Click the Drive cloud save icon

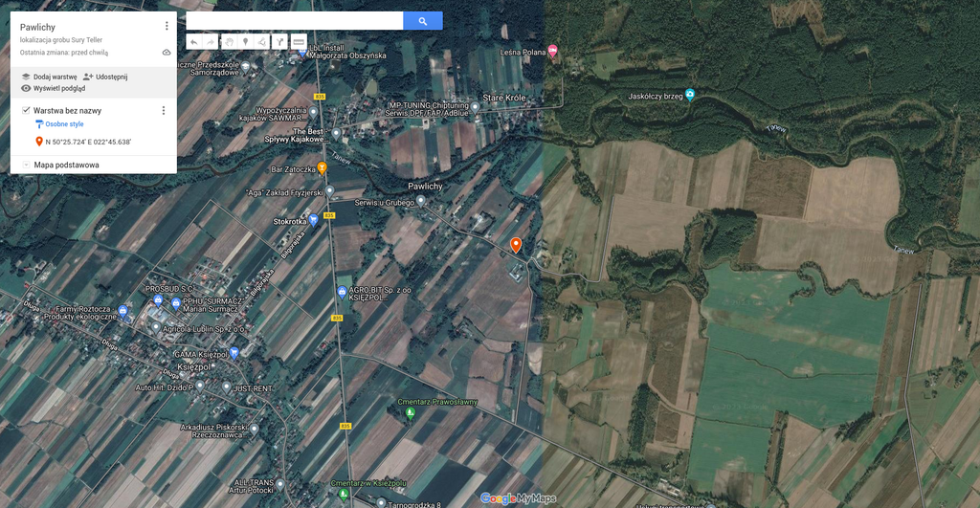167,53
